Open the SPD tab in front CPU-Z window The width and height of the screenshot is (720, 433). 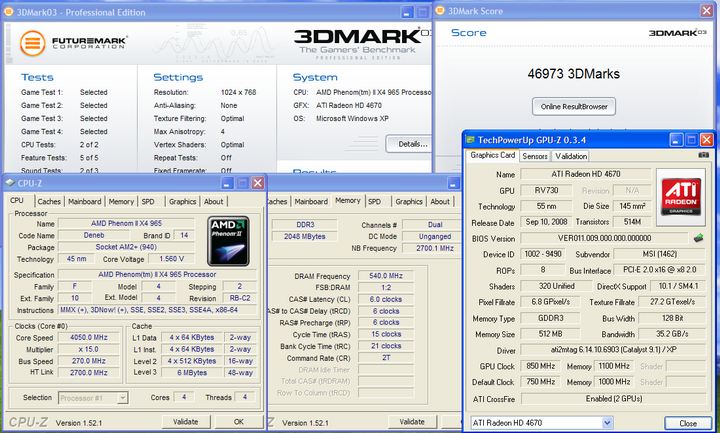[x=148, y=201]
